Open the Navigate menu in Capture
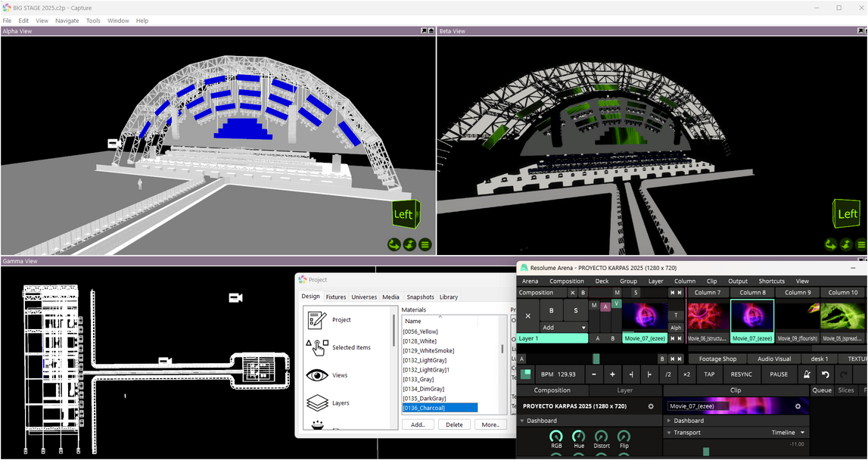 point(67,20)
